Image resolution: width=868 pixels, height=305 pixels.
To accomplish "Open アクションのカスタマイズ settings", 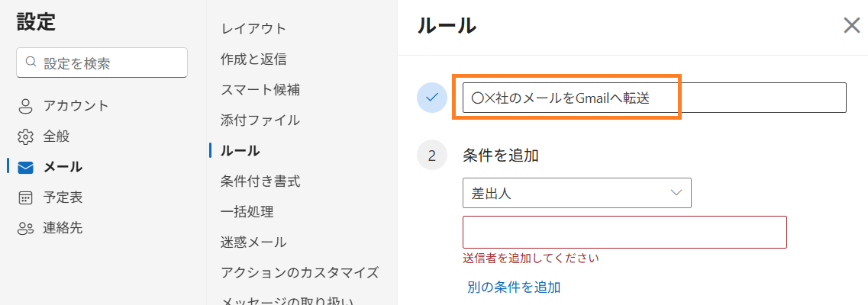I will coord(299,273).
